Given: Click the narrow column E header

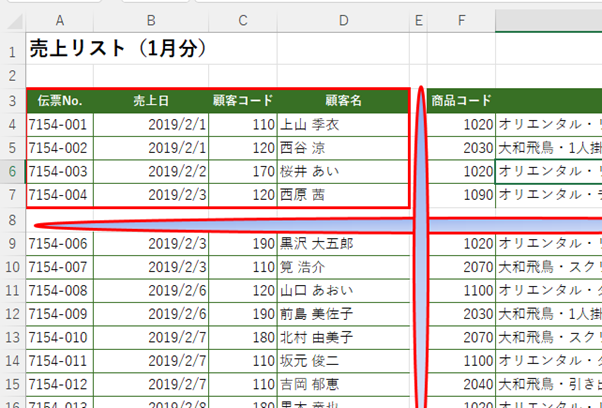Looking at the screenshot, I should click(x=418, y=20).
